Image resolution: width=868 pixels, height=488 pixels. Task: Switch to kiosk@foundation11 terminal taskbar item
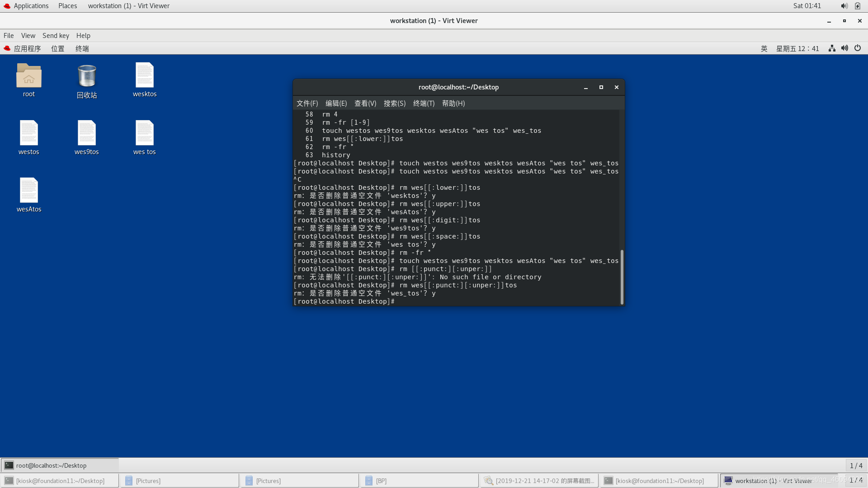[x=60, y=481]
